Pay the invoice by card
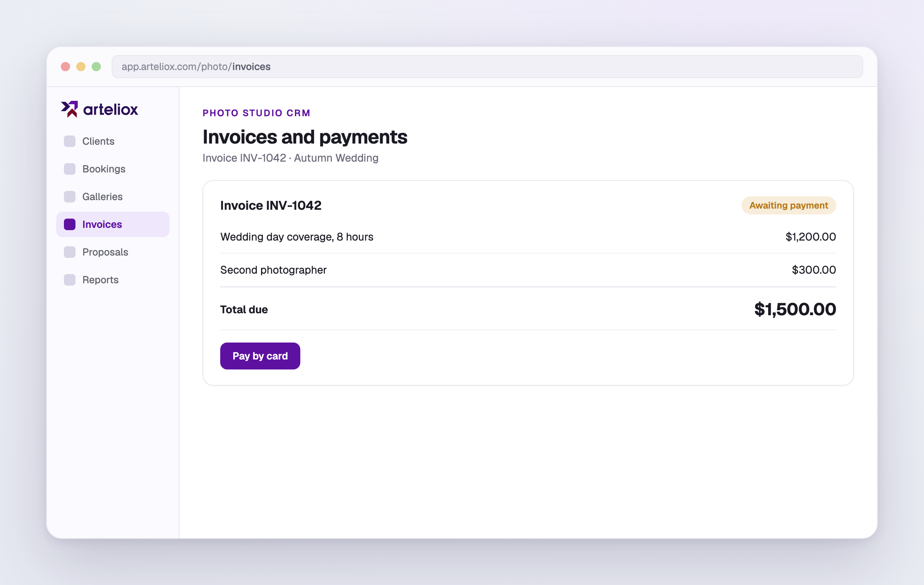Screen dimensions: 924x585 pyautogui.click(x=260, y=356)
